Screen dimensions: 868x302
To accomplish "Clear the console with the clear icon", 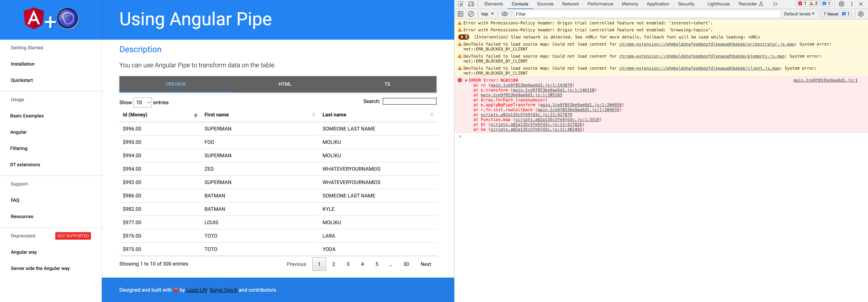I will tap(470, 14).
